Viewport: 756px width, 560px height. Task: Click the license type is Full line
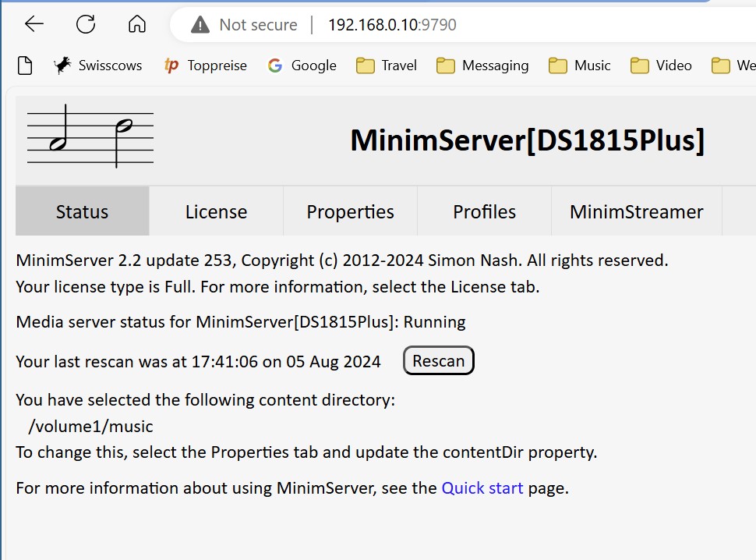[277, 287]
